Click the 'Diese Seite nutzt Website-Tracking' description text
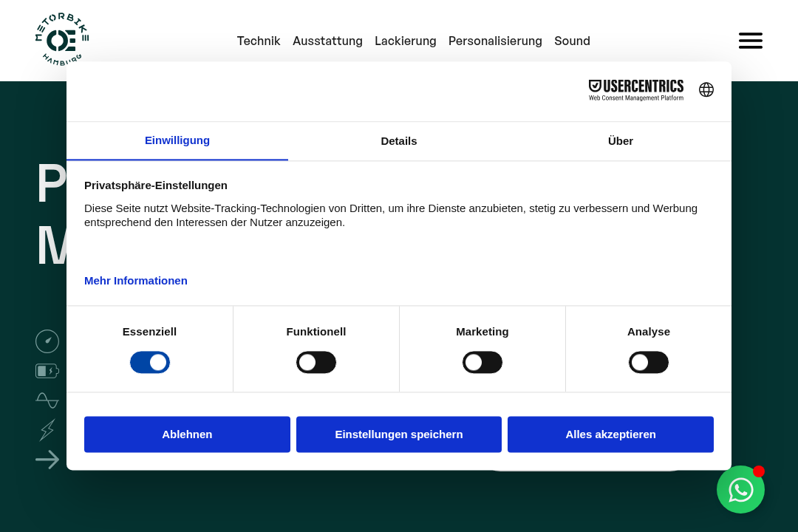Viewport: 798px width, 532px height. click(391, 215)
